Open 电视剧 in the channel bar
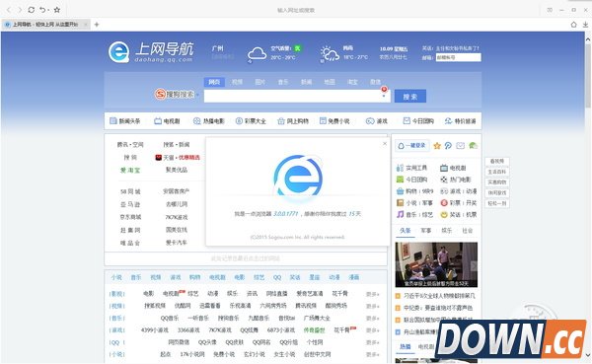Viewport: 592px width, 364px height. tap(167, 120)
